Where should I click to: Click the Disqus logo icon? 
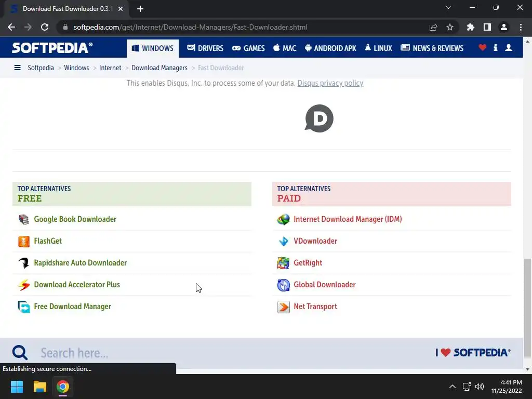pos(319,118)
